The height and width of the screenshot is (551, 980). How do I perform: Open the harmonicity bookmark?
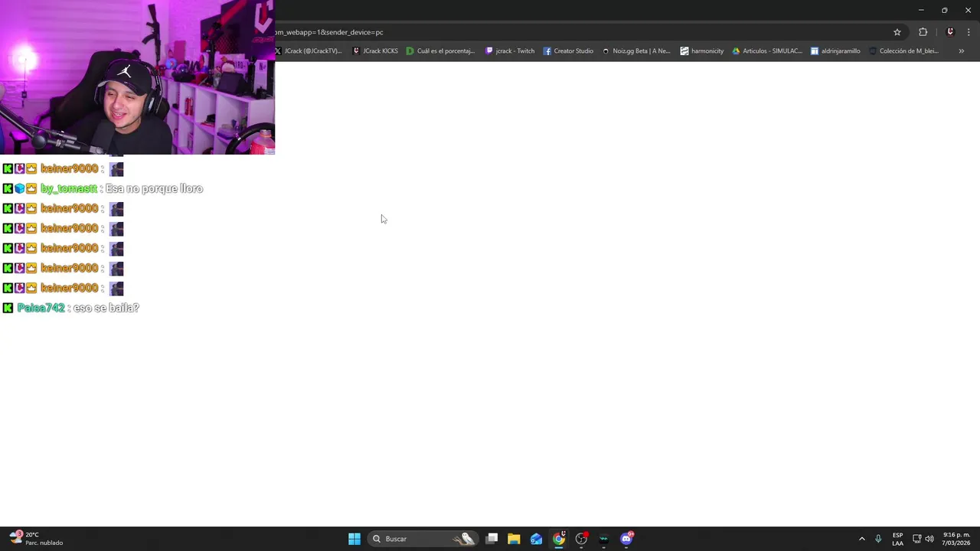pyautogui.click(x=702, y=51)
